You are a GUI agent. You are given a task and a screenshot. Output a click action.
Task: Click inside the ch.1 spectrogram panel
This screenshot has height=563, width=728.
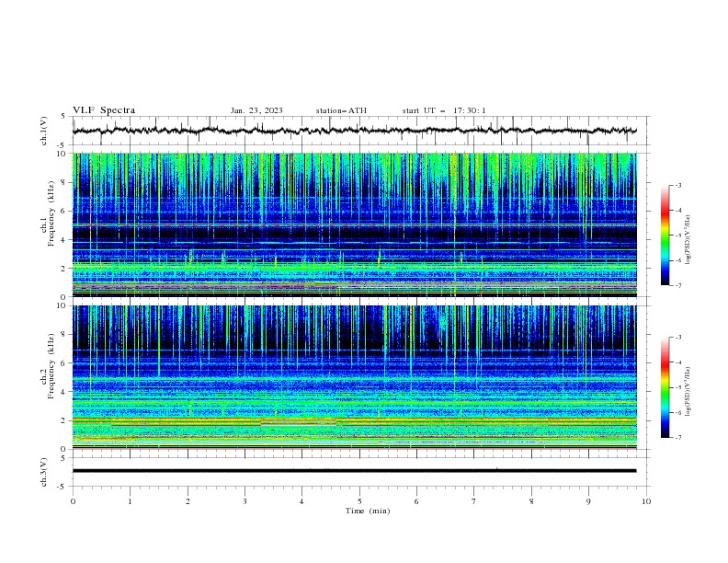point(354,224)
